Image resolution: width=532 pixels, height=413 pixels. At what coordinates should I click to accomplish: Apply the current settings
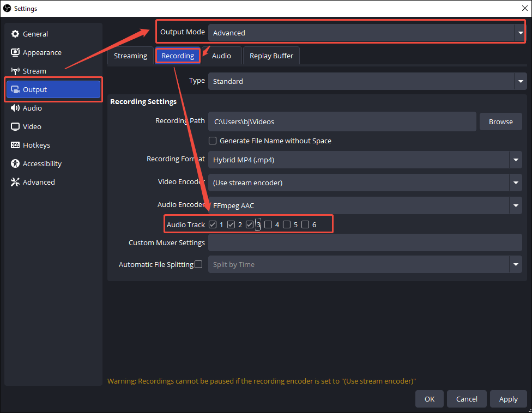click(x=508, y=399)
